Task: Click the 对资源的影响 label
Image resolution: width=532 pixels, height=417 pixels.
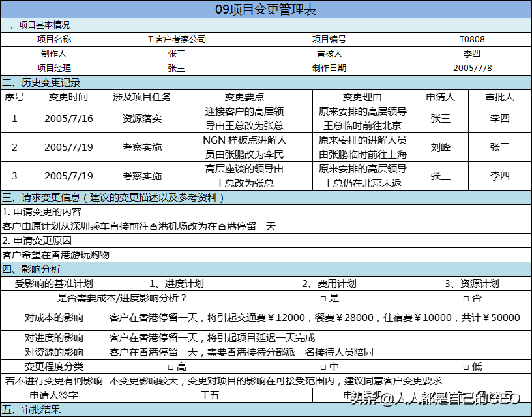Action: point(54,352)
